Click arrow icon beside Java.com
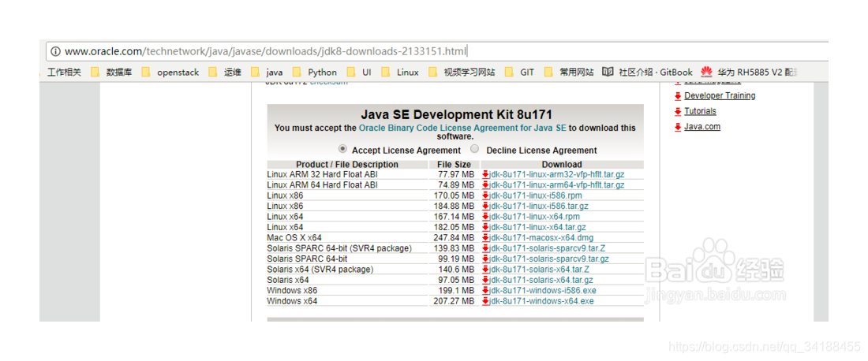This screenshot has width=868, height=361. 678,127
